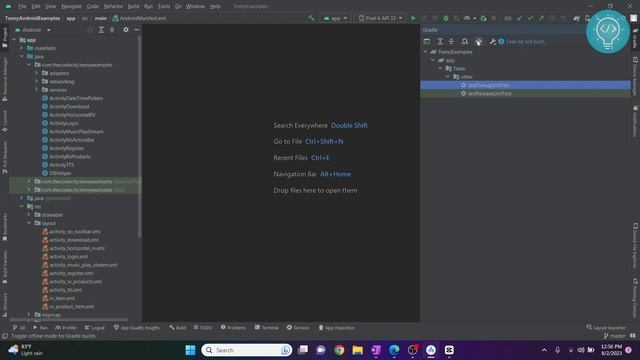Click Project panel vertical scrollbar
640x360 pixels.
pyautogui.click(x=140, y=137)
